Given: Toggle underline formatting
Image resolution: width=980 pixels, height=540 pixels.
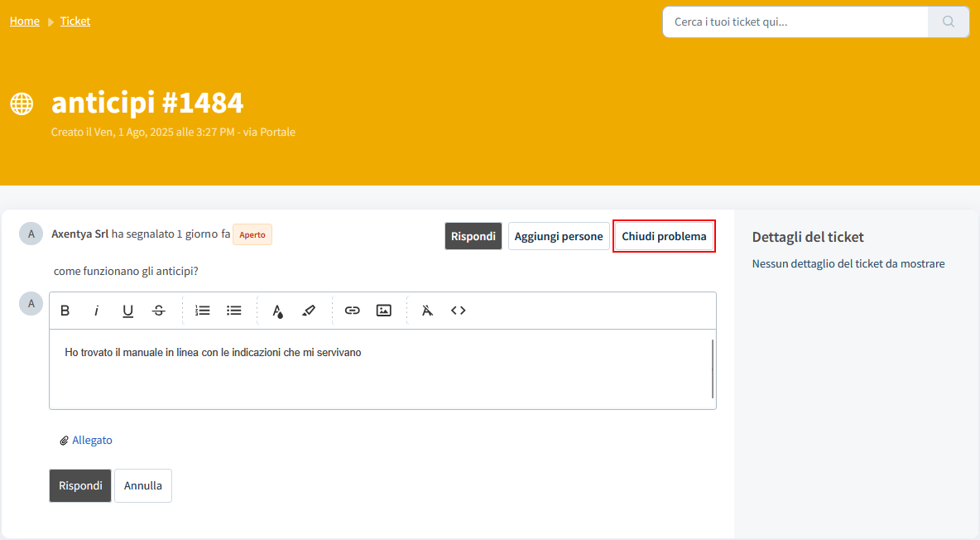Looking at the screenshot, I should 127,311.
